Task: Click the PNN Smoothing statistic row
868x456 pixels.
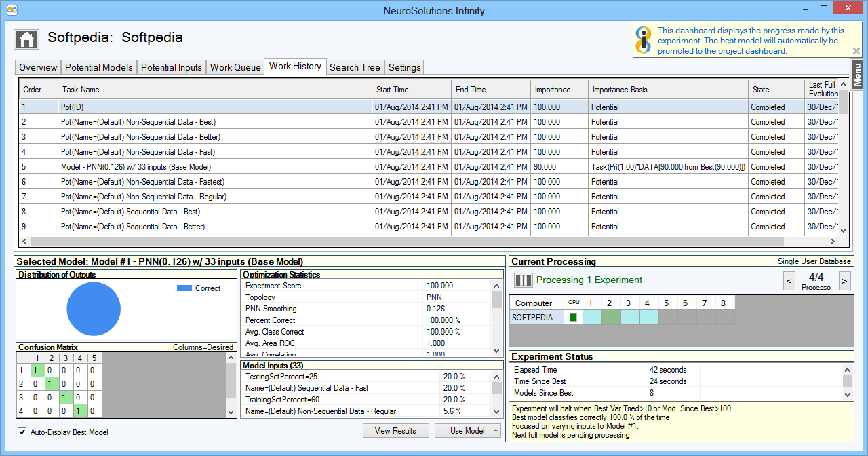Action: coord(367,309)
